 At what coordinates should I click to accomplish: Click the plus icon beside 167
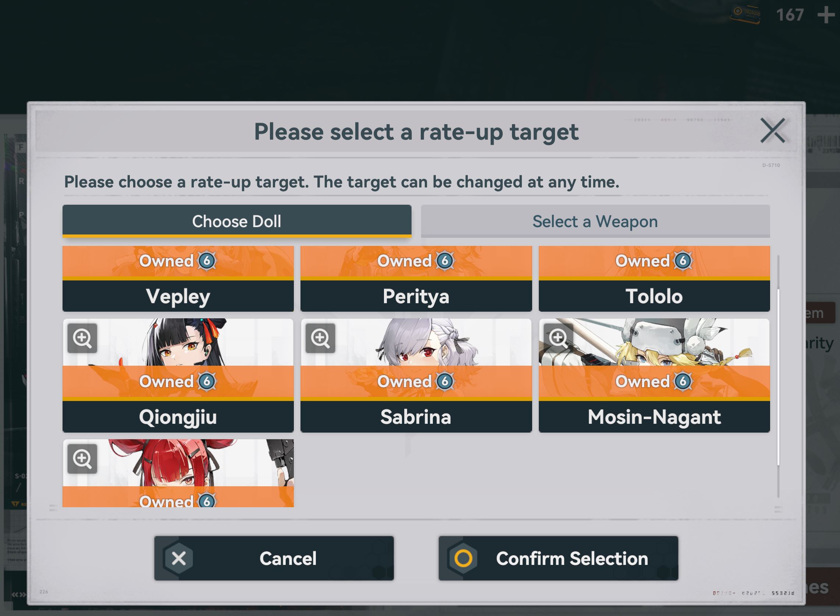click(x=826, y=15)
